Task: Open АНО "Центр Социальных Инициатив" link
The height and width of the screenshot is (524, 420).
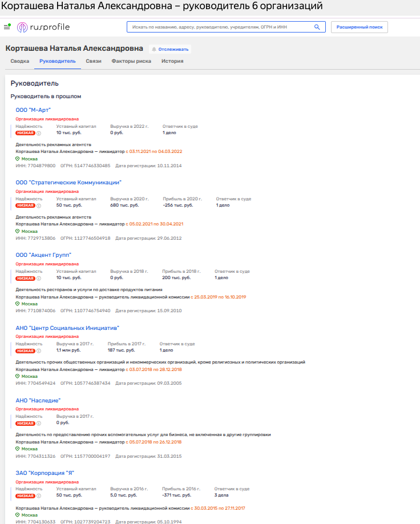Action: (x=67, y=328)
